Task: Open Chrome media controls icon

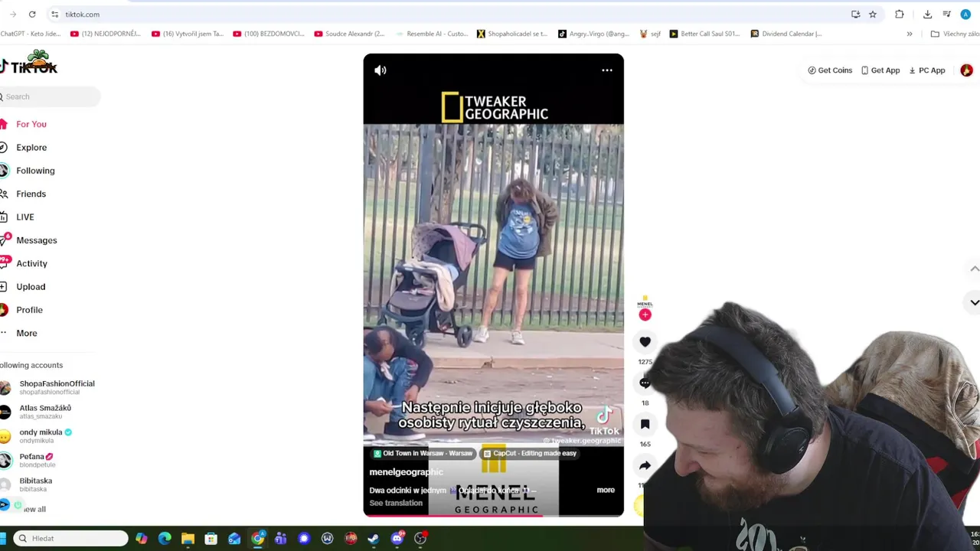Action: pyautogui.click(x=947, y=15)
